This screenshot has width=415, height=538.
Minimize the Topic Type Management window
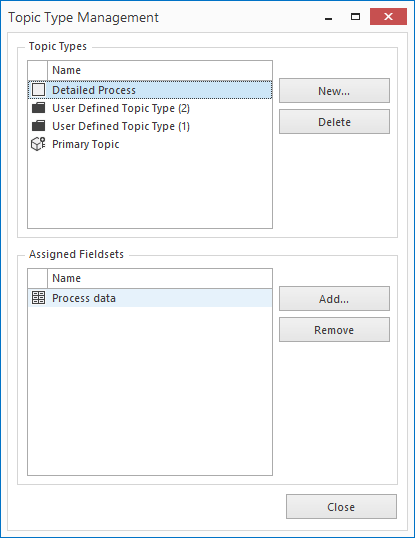328,17
